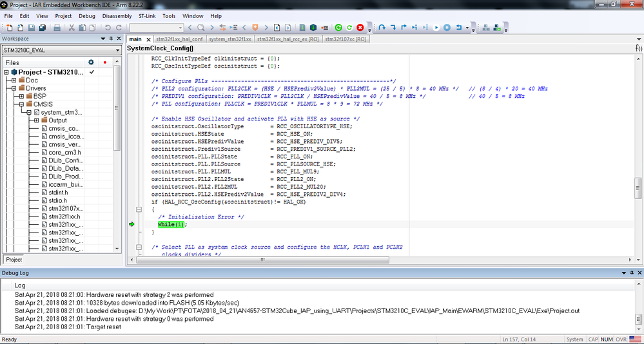This screenshot has height=344, width=644.
Task: Open the Tools menu
Action: tap(169, 16)
